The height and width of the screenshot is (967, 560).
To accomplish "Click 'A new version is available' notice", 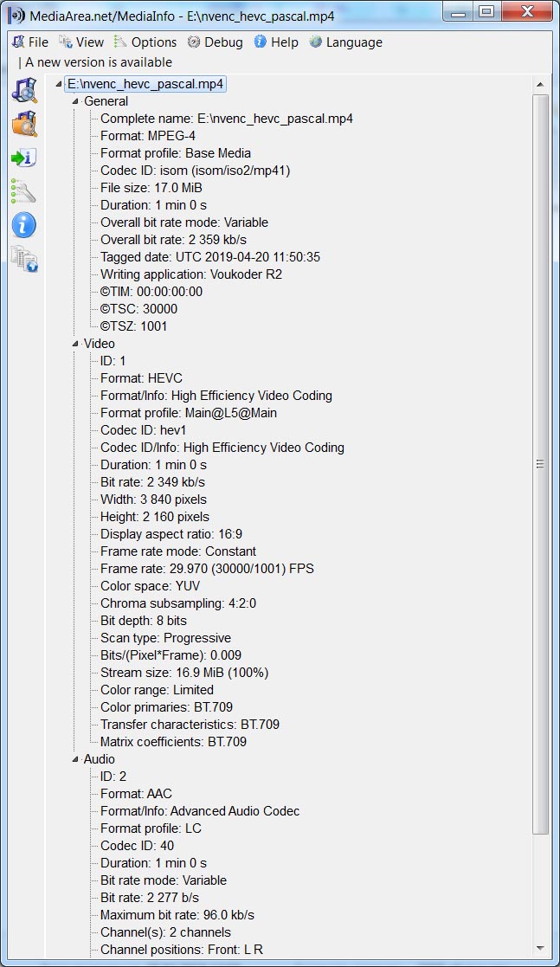I will point(98,62).
